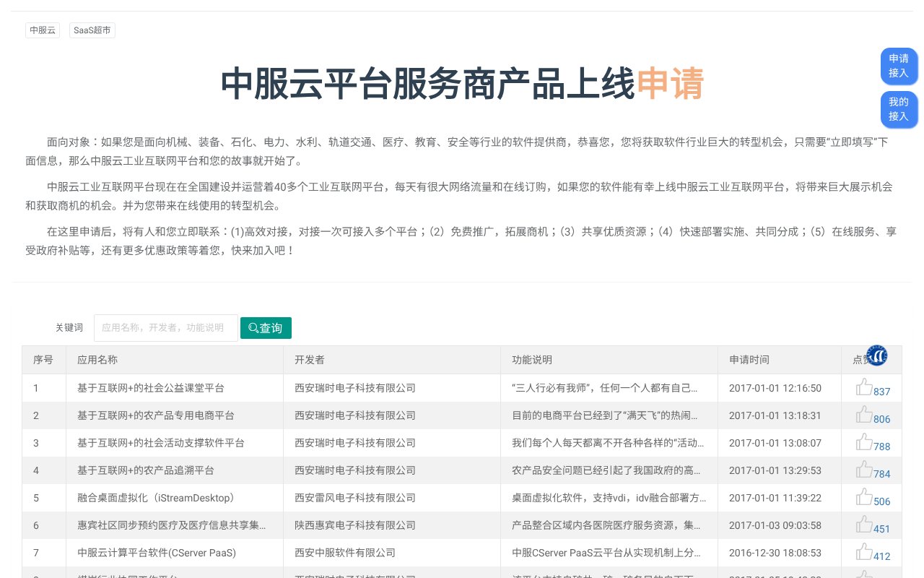Open the 中服云 tab
This screenshot has width=924, height=578.
43,30
